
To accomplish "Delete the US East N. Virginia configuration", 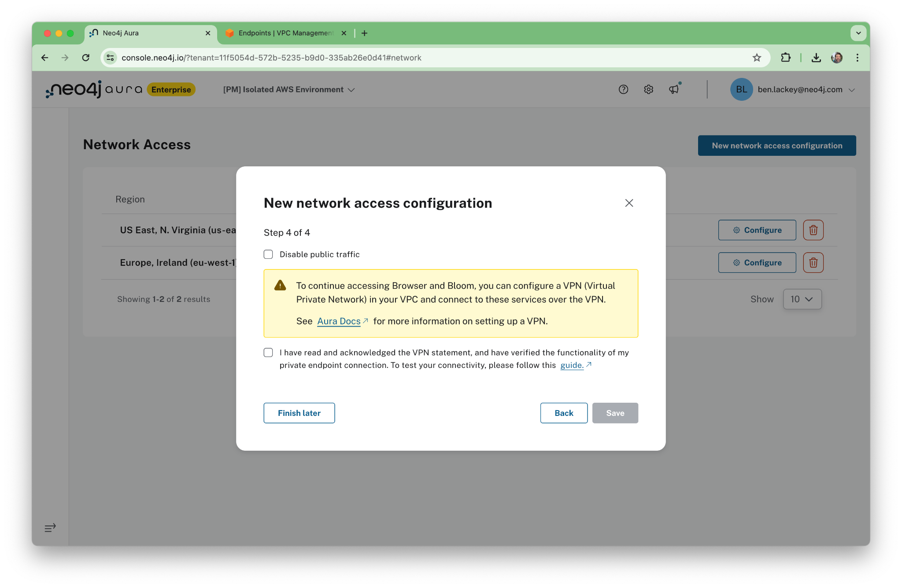I will point(813,230).
